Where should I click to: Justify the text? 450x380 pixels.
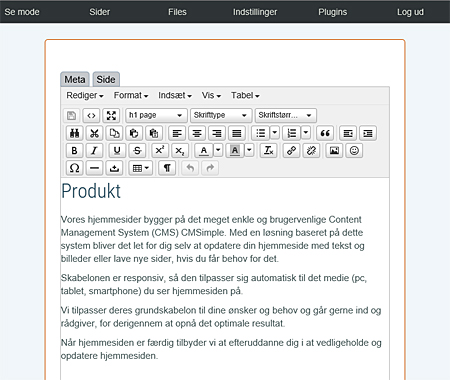click(237, 133)
